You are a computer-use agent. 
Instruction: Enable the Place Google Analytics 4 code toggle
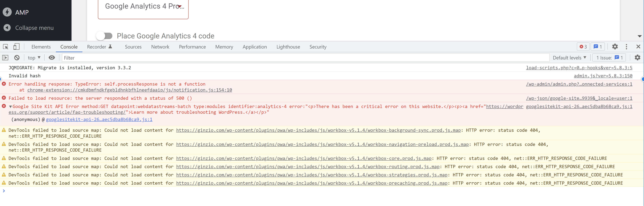point(105,36)
